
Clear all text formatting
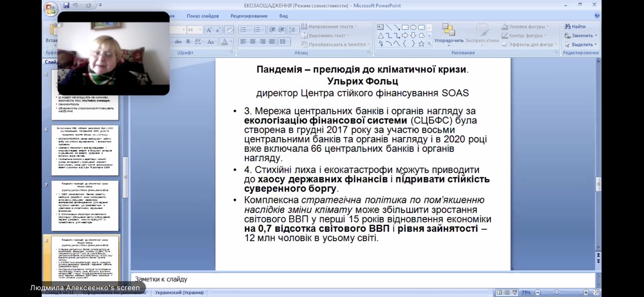pos(229,30)
